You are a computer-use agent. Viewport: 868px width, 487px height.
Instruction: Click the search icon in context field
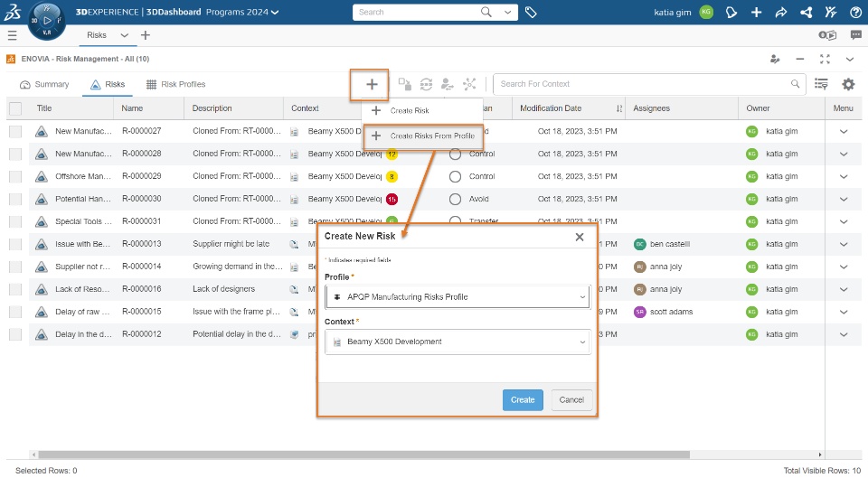click(x=795, y=84)
